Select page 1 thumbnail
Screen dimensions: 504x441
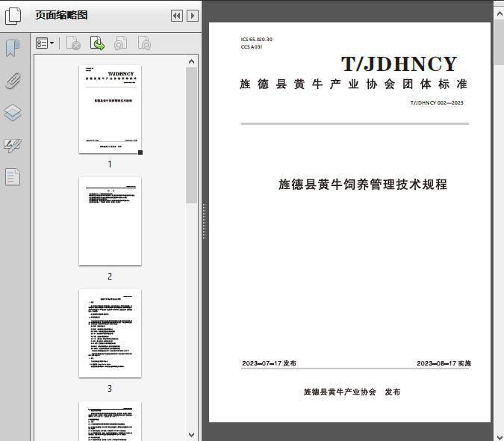(110, 109)
